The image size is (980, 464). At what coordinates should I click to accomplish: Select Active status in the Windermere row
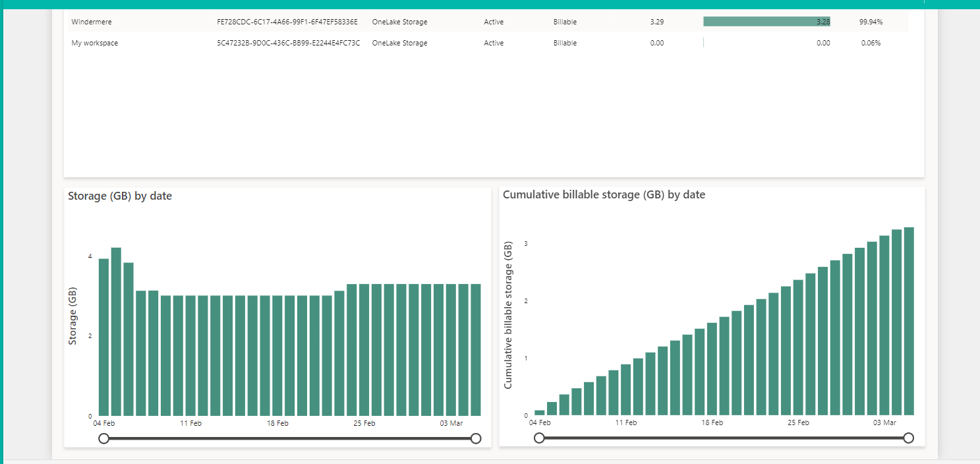494,22
